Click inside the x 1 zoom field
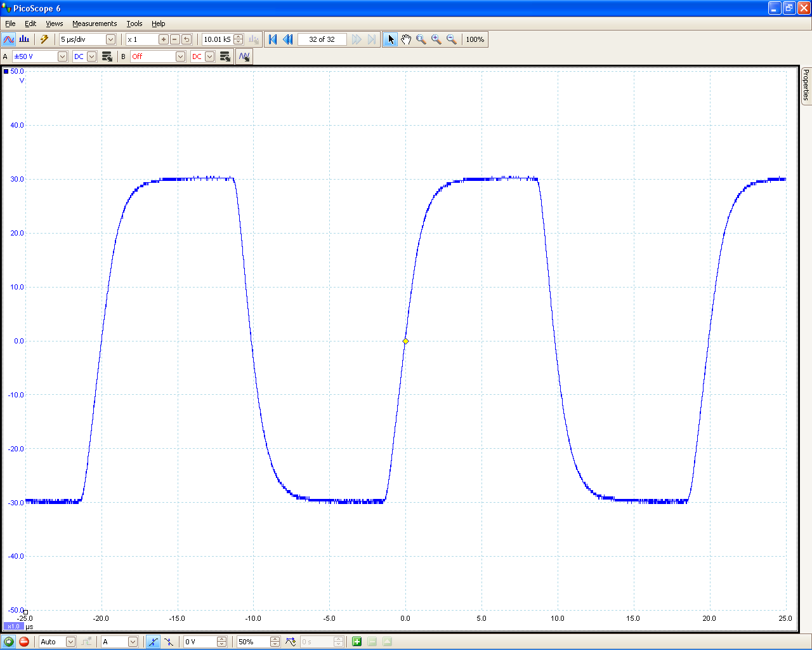Screen dimensions: 812x650 point(141,39)
